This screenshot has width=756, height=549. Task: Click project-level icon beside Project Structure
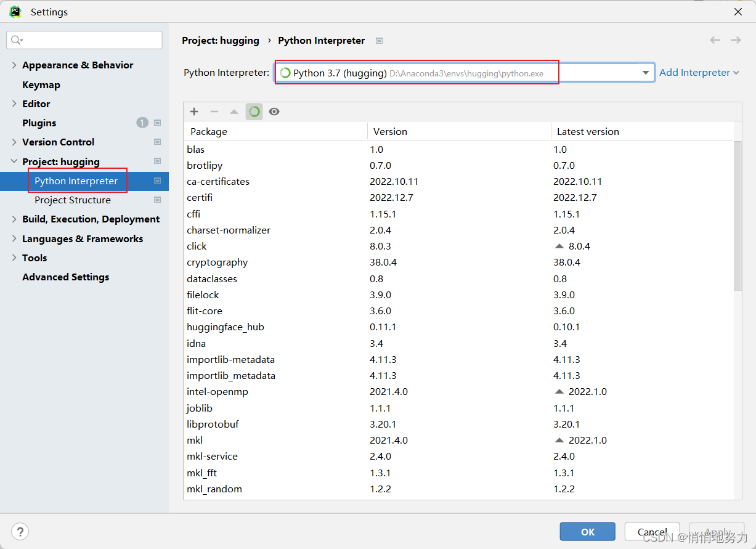coord(157,200)
